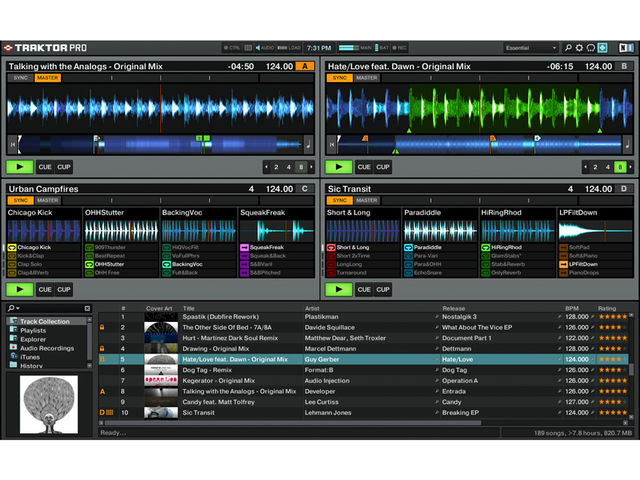The width and height of the screenshot is (640, 480).
Task: Select Explorer in browser tree
Action: [33, 339]
